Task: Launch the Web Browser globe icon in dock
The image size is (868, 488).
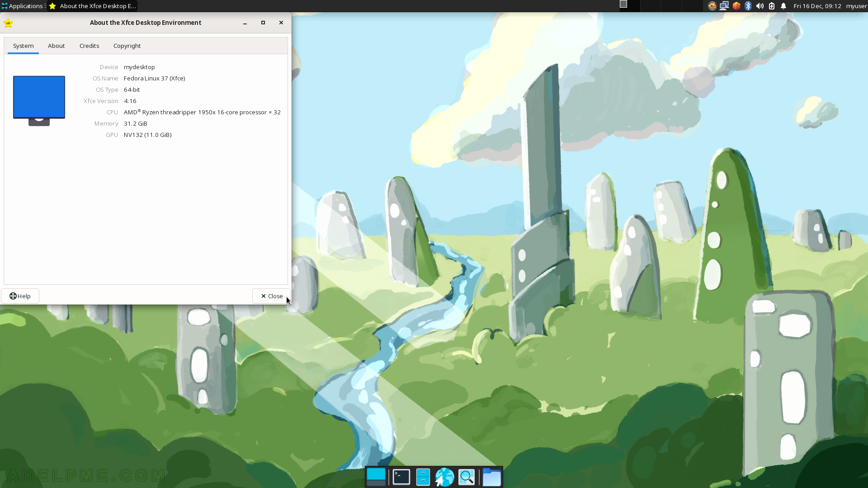Action: [445, 477]
